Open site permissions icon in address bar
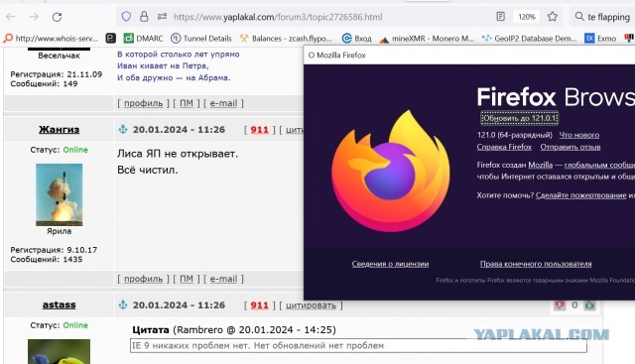The height and width of the screenshot is (364, 635). (162, 17)
